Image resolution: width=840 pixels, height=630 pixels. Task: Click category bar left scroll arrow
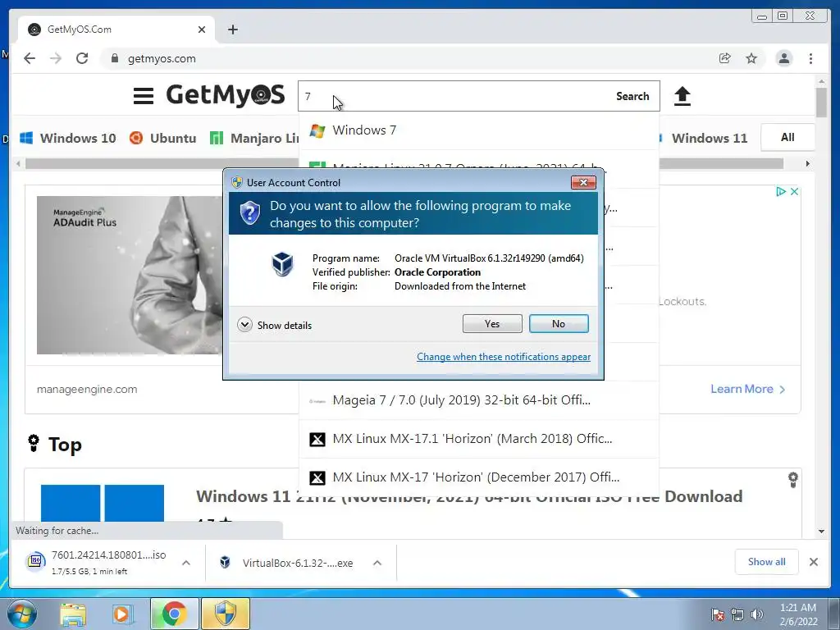18,163
